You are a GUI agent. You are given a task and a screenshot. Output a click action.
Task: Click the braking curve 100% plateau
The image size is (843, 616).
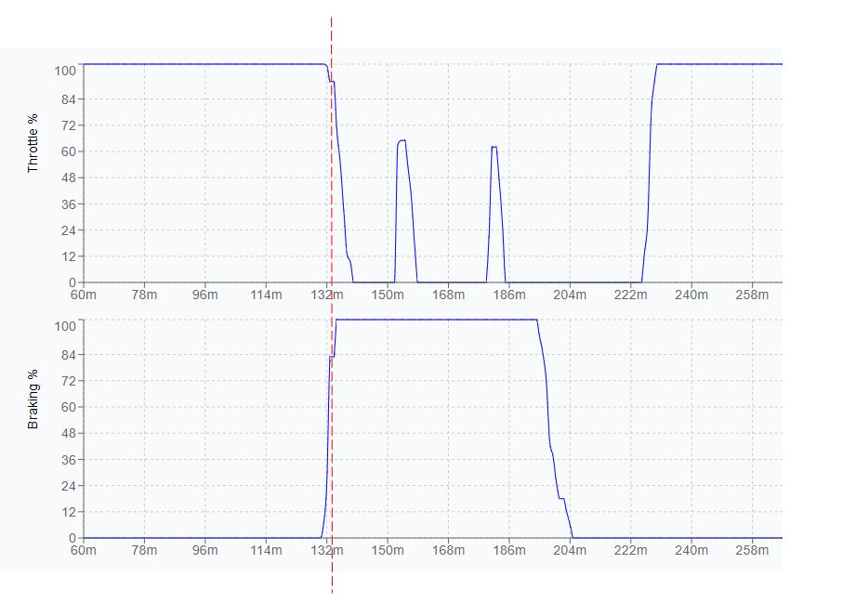437,318
